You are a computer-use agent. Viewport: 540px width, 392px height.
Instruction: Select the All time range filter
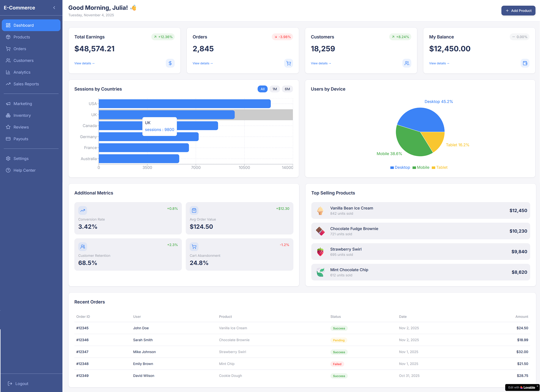[262, 89]
